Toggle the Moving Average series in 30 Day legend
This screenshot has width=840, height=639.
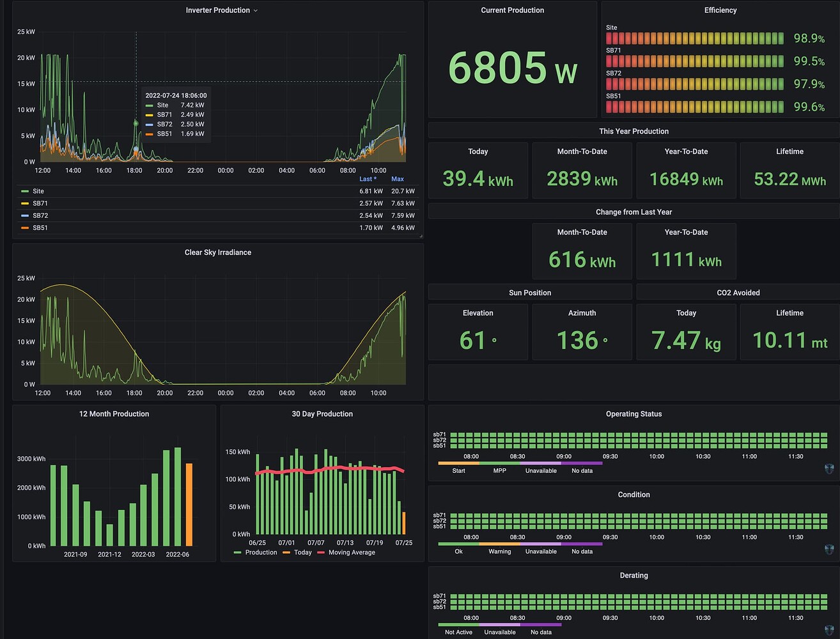[x=352, y=552]
